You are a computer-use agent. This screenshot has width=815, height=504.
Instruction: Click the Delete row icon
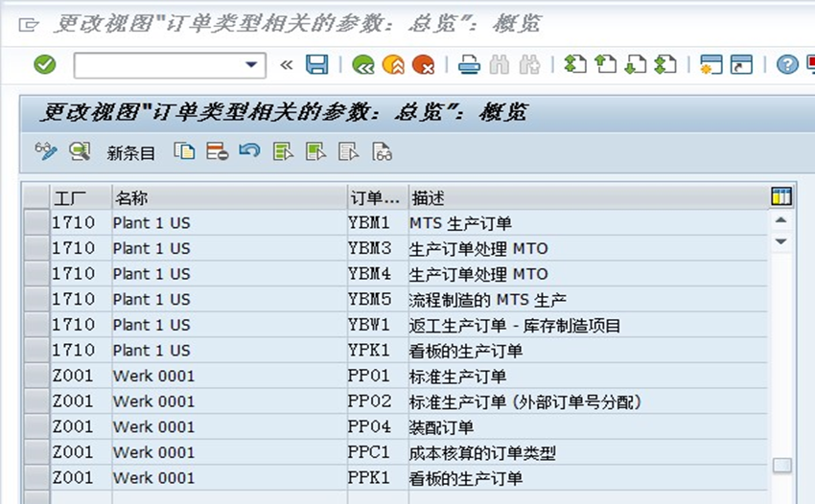pos(218,151)
